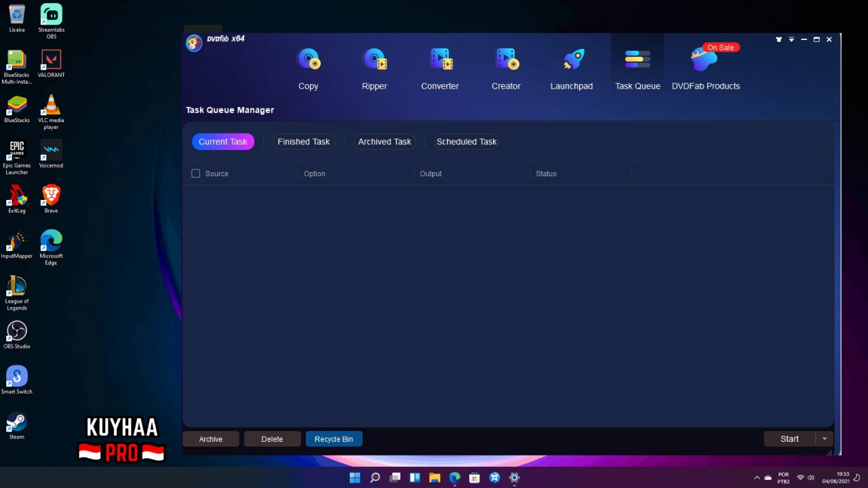Show hidden tray icons chevron

(x=757, y=478)
